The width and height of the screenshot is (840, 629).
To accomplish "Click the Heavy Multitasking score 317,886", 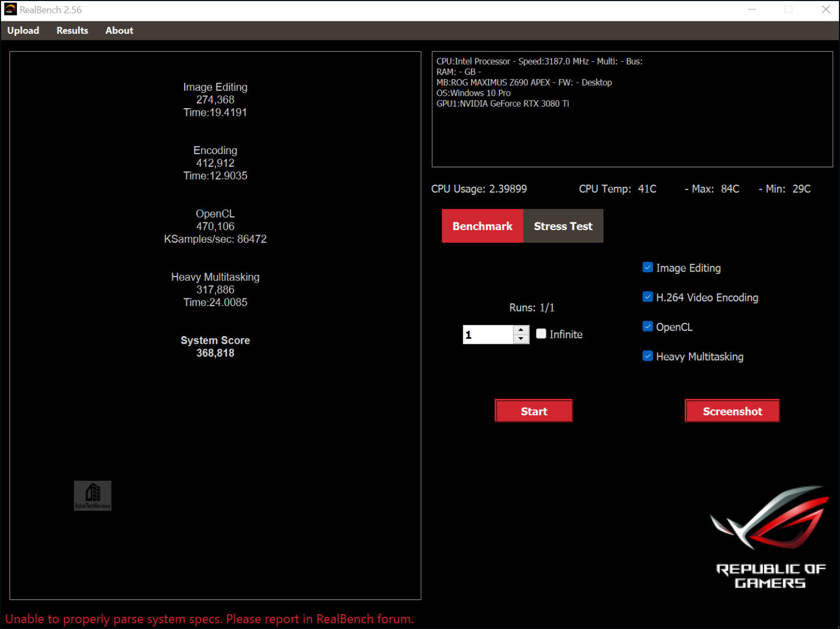I will point(215,290).
